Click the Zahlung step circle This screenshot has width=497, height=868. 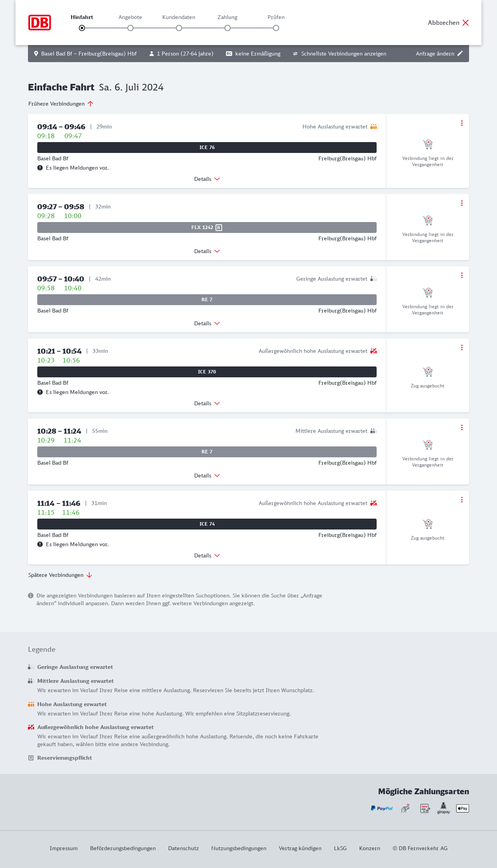(x=228, y=28)
